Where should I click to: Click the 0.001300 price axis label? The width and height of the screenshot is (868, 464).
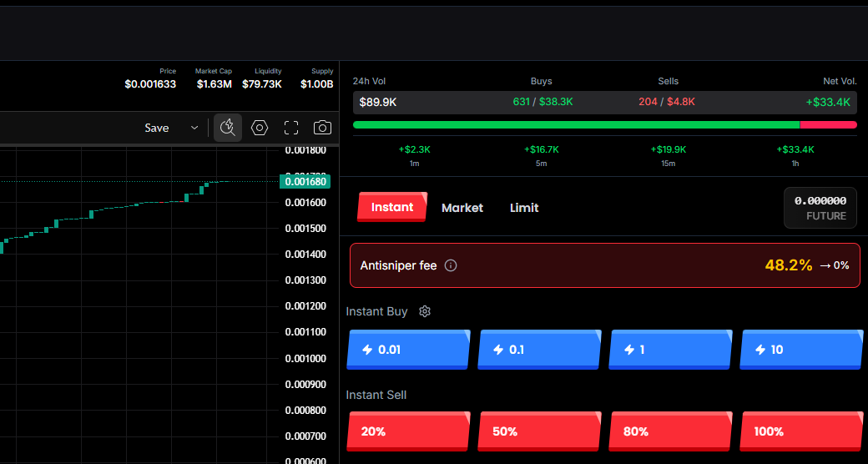pos(305,280)
